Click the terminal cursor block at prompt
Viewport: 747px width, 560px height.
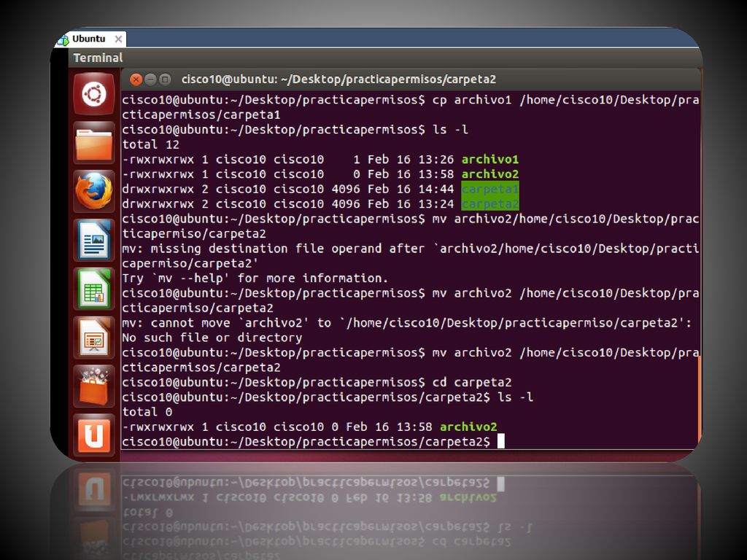(x=500, y=441)
